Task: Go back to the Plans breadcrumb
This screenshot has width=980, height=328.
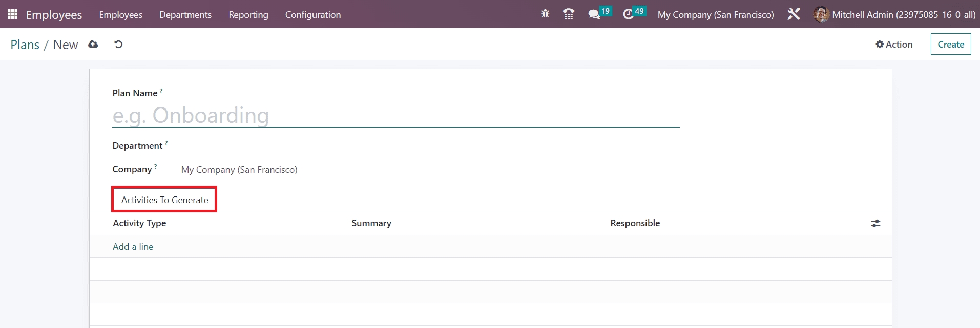Action: tap(25, 45)
